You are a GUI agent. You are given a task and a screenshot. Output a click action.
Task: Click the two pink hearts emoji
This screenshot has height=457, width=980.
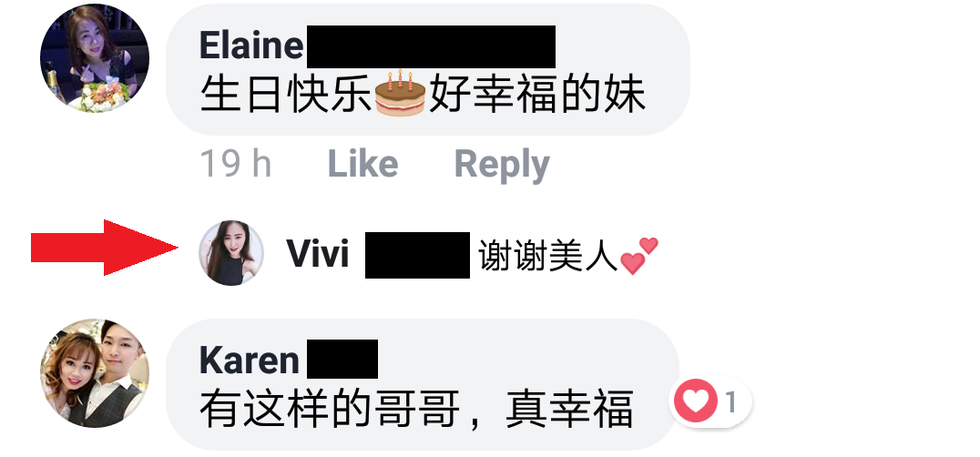tap(638, 255)
